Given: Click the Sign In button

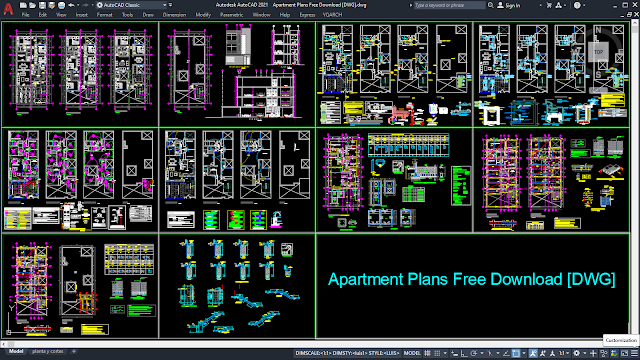Looking at the screenshot, I should tap(509, 5).
